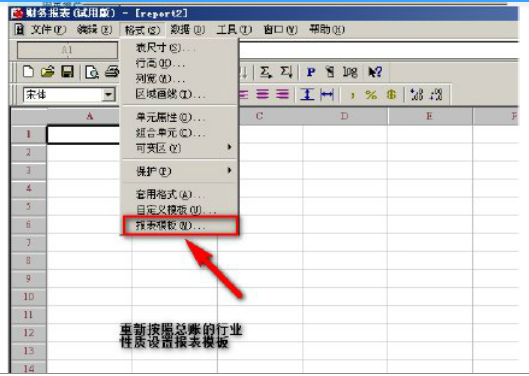Click the row height adjust icon
Viewport: 529px width, 376px height.
pos(307,95)
